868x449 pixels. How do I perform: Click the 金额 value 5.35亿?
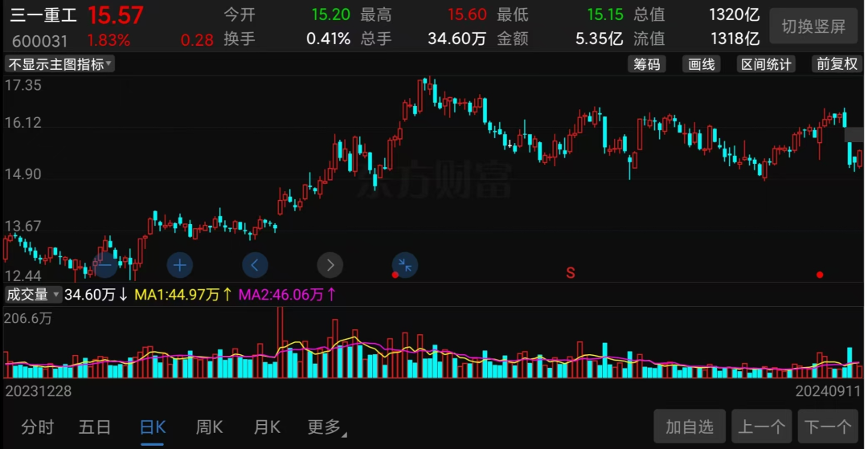point(599,39)
